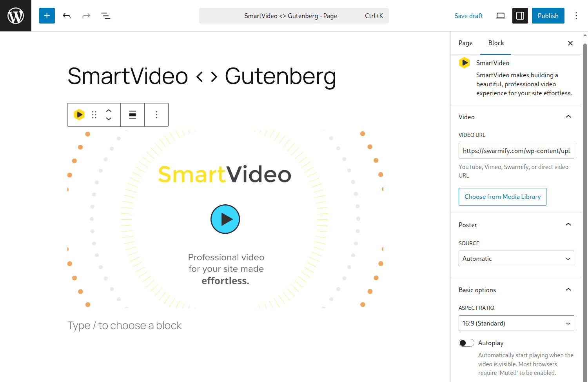Open the block inserter
Image resolution: width=588 pixels, height=382 pixels.
47,16
